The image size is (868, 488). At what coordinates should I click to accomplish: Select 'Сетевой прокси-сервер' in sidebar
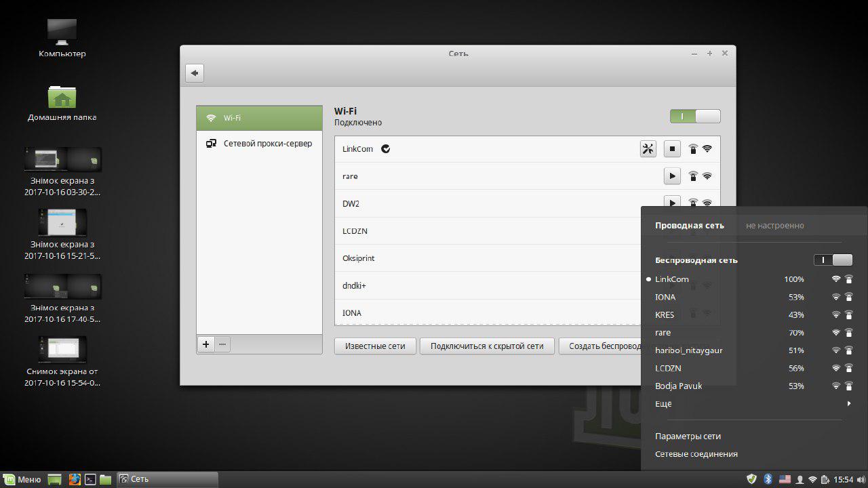(x=259, y=144)
